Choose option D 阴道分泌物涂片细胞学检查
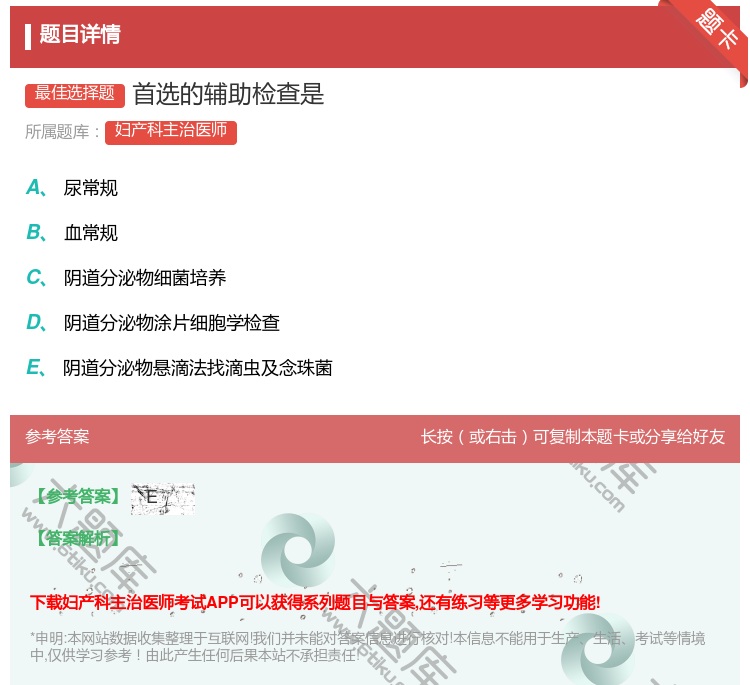750x685 pixels. [153, 322]
